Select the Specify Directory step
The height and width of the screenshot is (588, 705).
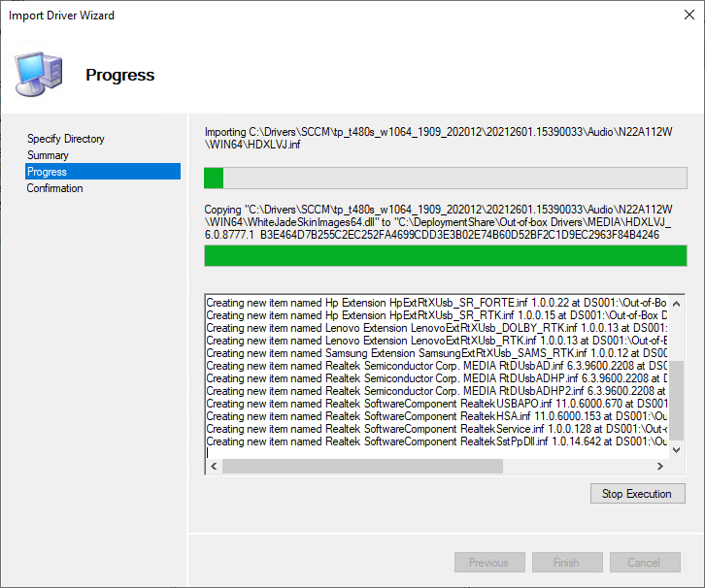[66, 139]
